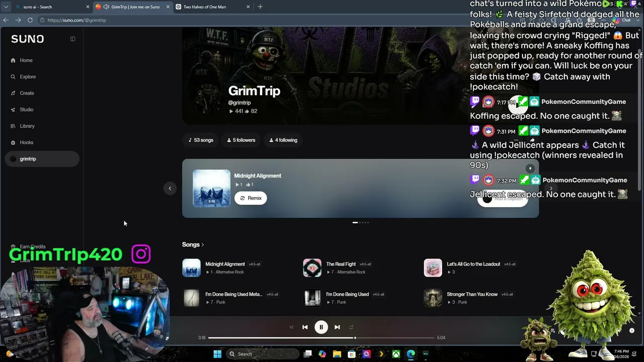Open Microsoft Store from the taskbar

[352, 354]
